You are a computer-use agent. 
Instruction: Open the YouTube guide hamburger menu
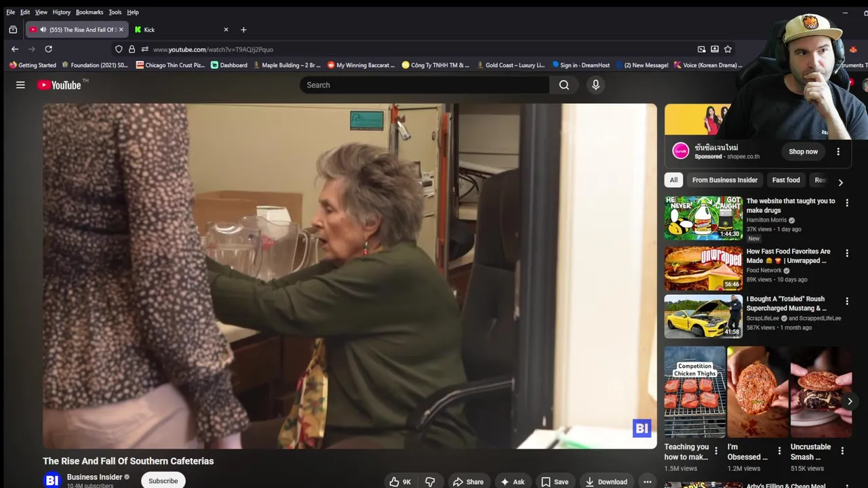[20, 85]
